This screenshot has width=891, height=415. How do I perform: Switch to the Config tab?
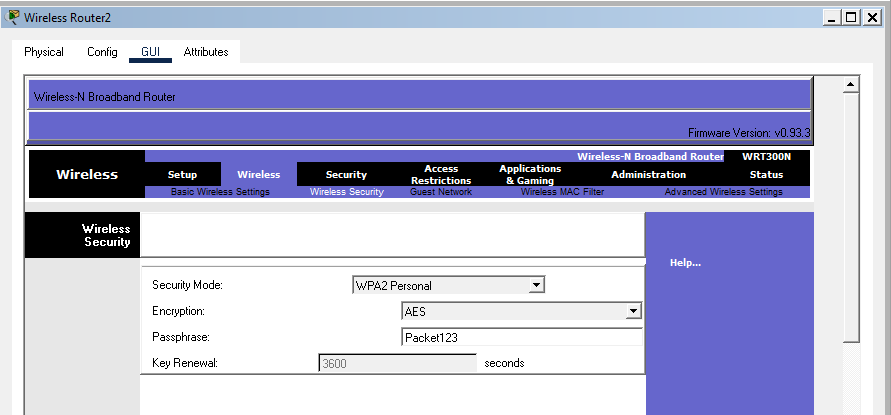click(x=102, y=52)
